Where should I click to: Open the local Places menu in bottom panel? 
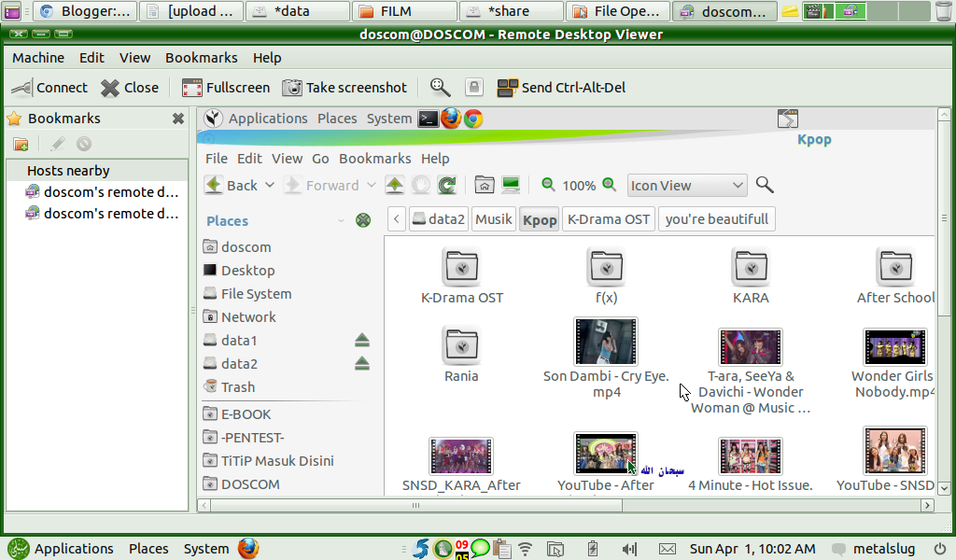(x=148, y=549)
